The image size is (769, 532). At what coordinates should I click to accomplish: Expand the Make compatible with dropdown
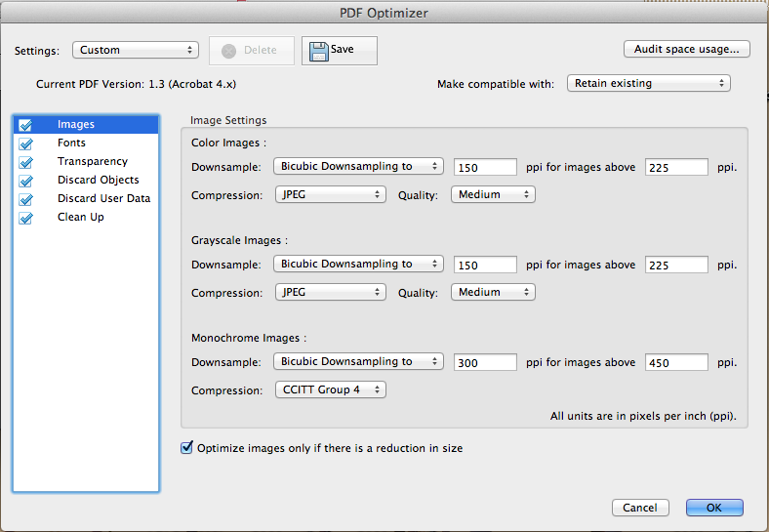tap(648, 84)
